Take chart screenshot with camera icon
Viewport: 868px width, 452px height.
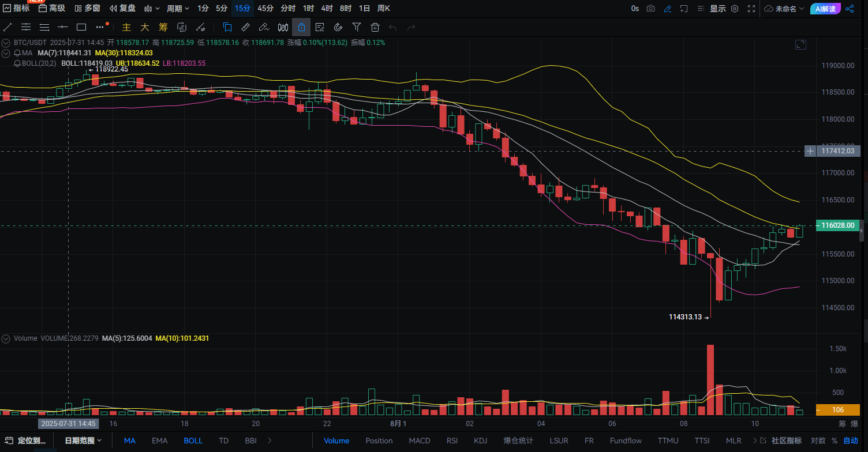651,9
